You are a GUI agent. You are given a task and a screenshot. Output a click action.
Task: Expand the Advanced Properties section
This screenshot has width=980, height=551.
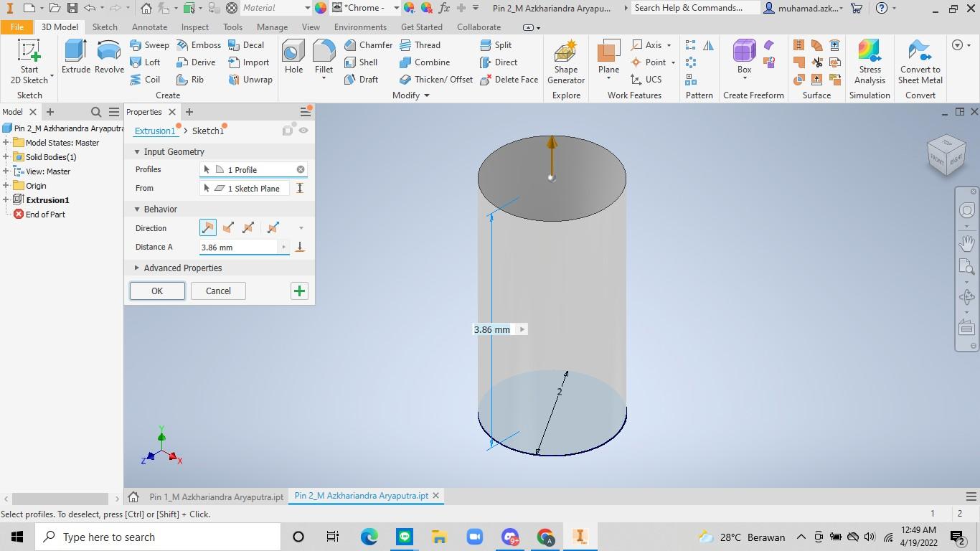click(x=137, y=268)
